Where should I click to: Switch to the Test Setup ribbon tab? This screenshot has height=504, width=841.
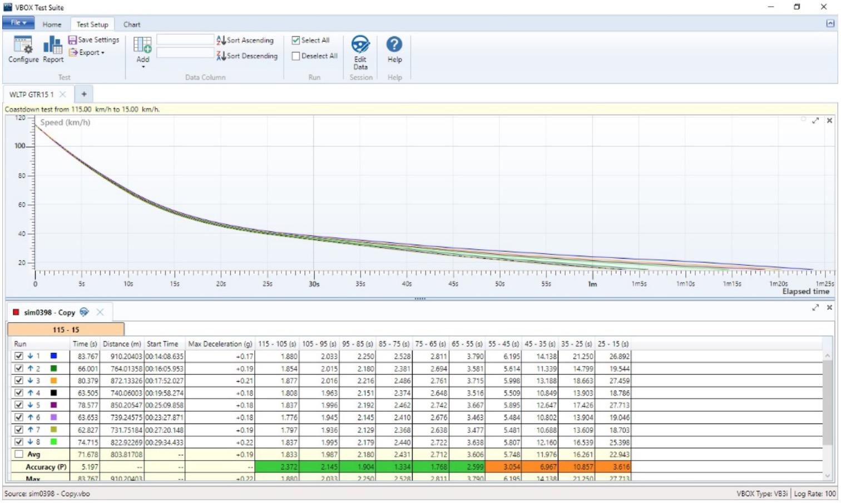pyautogui.click(x=92, y=24)
